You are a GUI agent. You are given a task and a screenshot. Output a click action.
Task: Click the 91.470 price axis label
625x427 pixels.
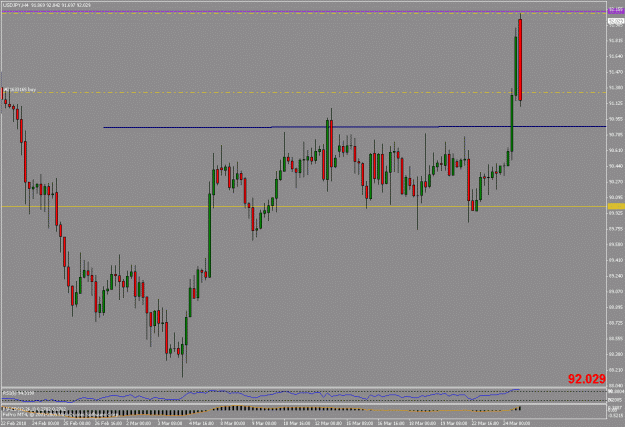615,72
